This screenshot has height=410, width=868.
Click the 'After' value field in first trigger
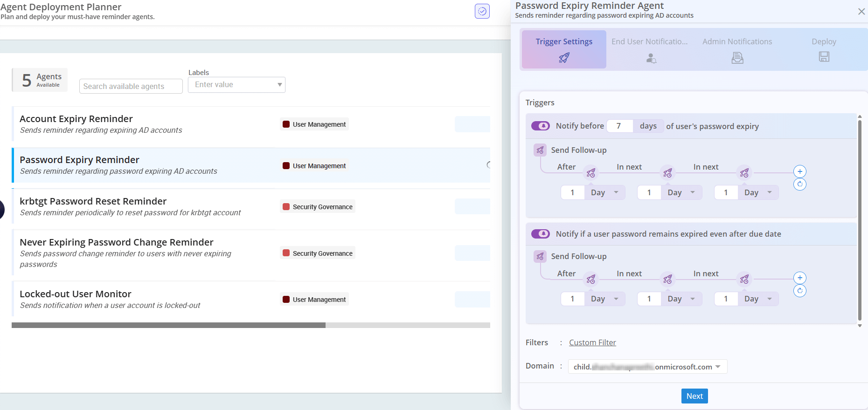[573, 192]
